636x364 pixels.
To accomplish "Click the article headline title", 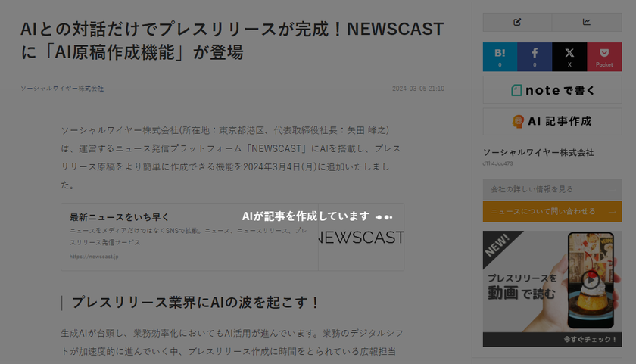I will pos(232,41).
